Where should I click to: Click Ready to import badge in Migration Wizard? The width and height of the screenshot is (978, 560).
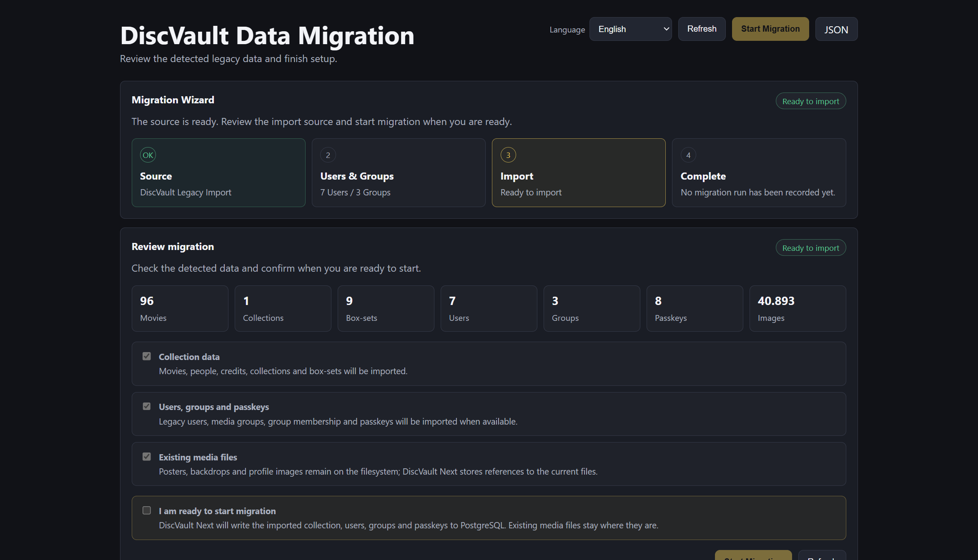[810, 101]
